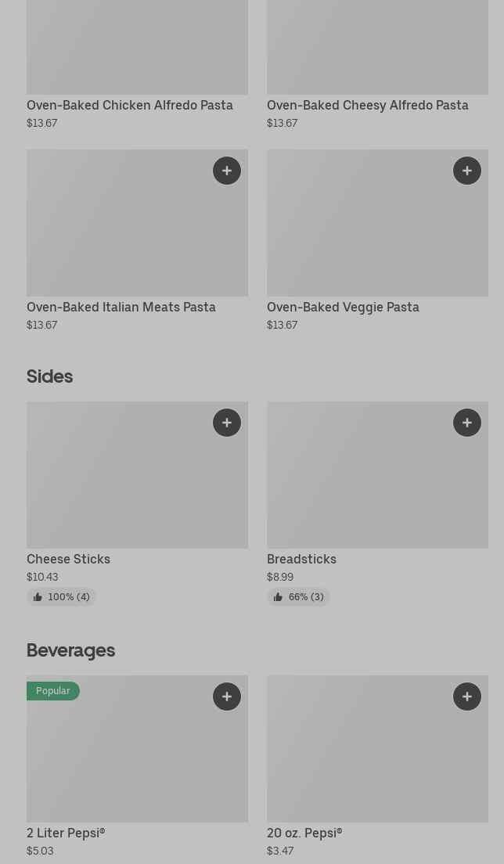Click the Cheese Sticks image thumbnail
The height and width of the screenshot is (864, 504).
[117, 485]
